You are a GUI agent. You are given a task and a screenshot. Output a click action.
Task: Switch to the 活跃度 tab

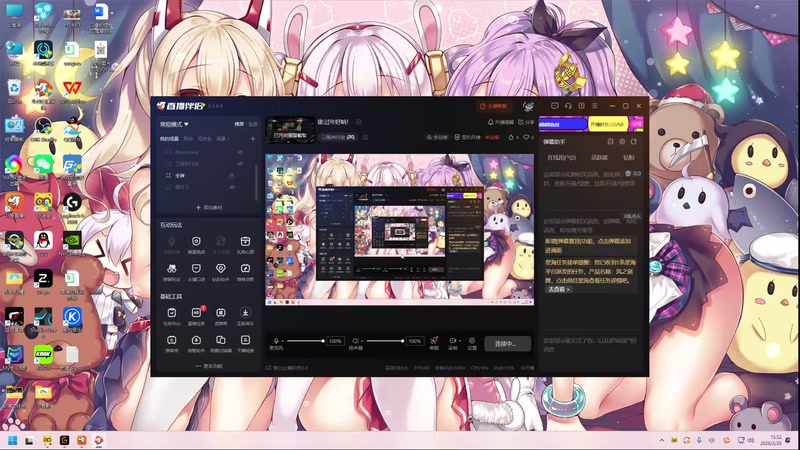[x=599, y=158]
